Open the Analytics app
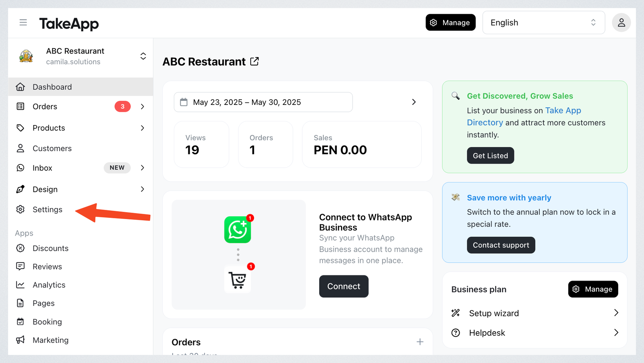Viewport: 644px width, 363px height. (x=80, y=285)
